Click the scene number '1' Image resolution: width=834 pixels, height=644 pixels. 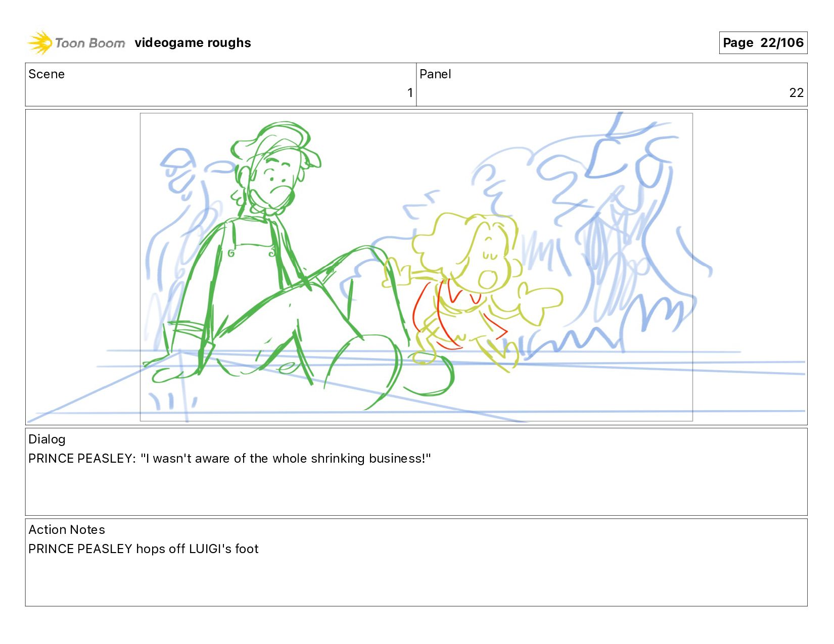coord(410,92)
